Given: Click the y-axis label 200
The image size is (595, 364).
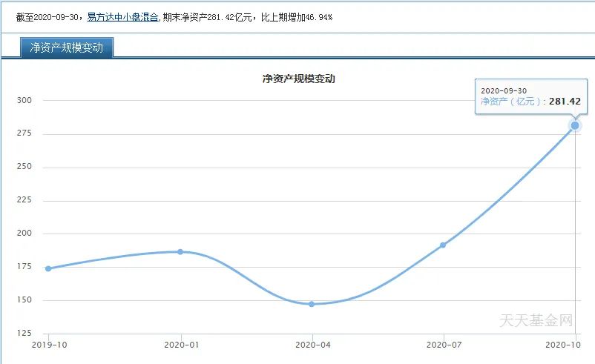Looking at the screenshot, I should click(24, 234).
